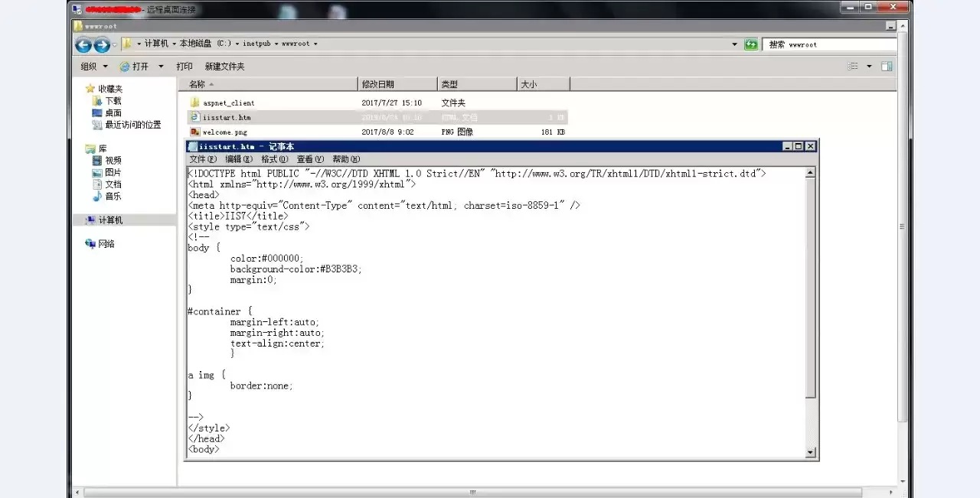Open the view options dropdown arrow
This screenshot has width=980, height=498.
click(x=869, y=67)
